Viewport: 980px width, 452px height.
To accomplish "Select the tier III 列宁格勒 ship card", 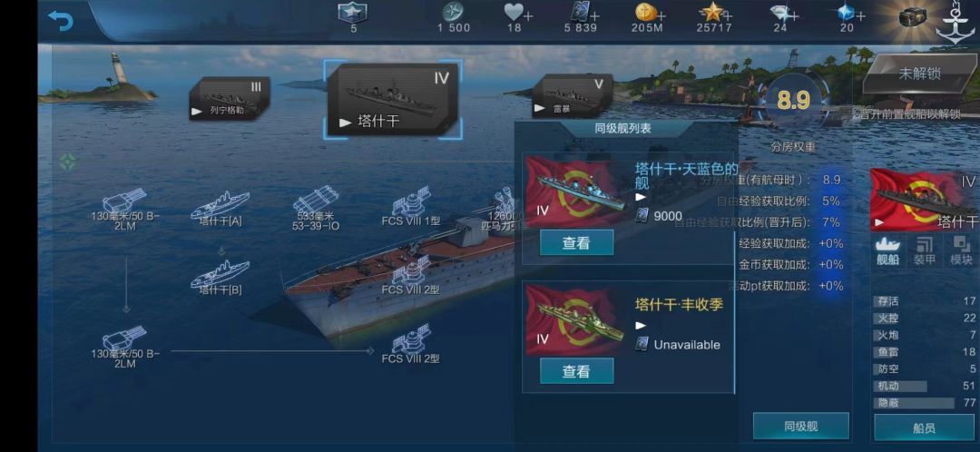I will pos(230,99).
